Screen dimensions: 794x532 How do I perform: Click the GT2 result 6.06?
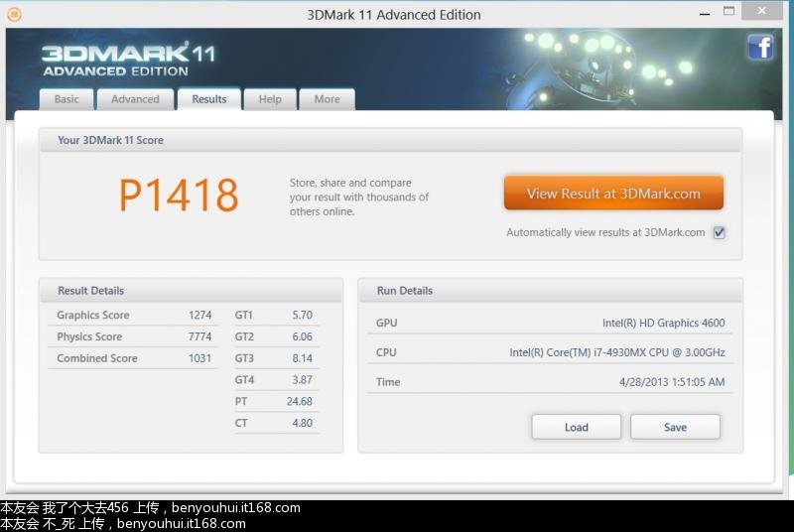click(x=303, y=336)
